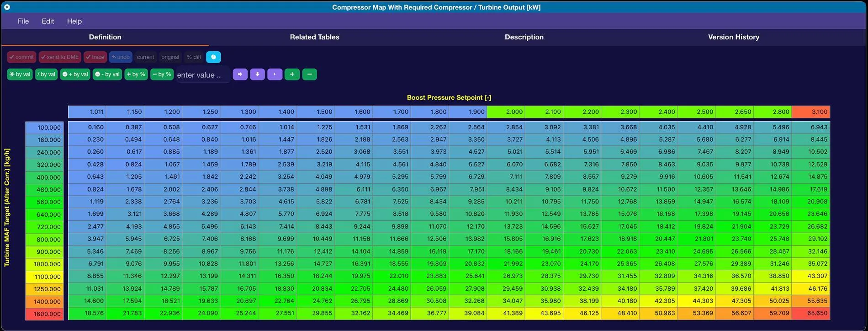Image resolution: width=868 pixels, height=331 pixels.
Task: Select boost pressure column header 1.011
Action: [87, 112]
